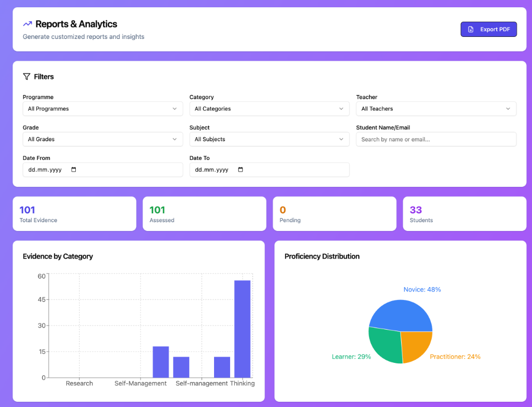Click the 'Thinking' axis label
The image size is (532, 407).
[242, 383]
